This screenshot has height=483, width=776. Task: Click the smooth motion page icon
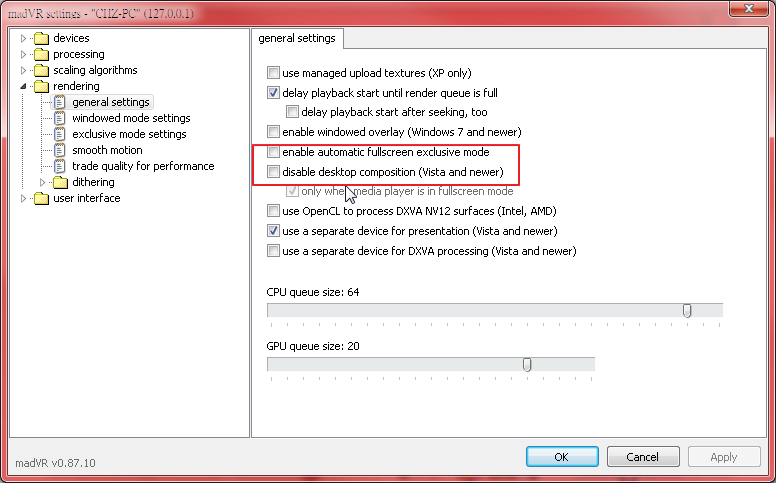click(60, 150)
